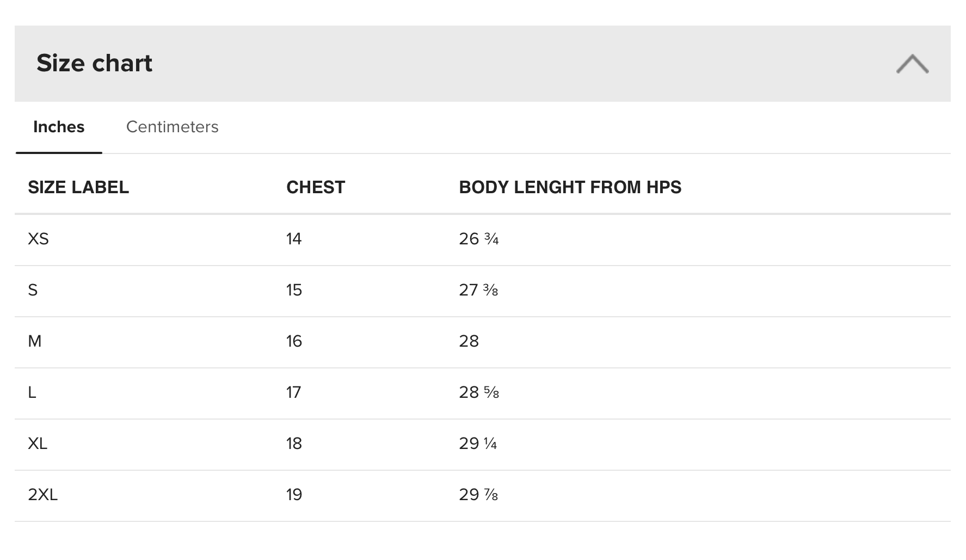966x560 pixels.
Task: Click the SIZE LABEL column header
Action: click(x=78, y=187)
